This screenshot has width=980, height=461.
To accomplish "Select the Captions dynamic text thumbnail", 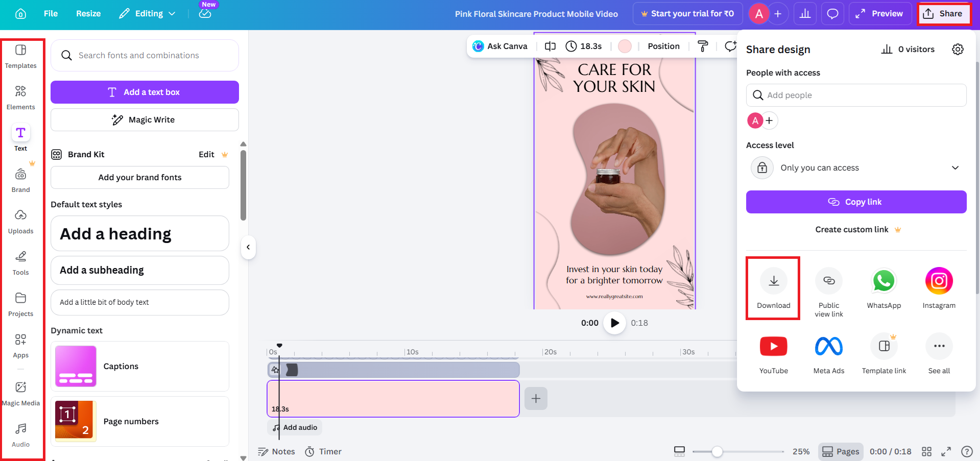I will click(76, 366).
